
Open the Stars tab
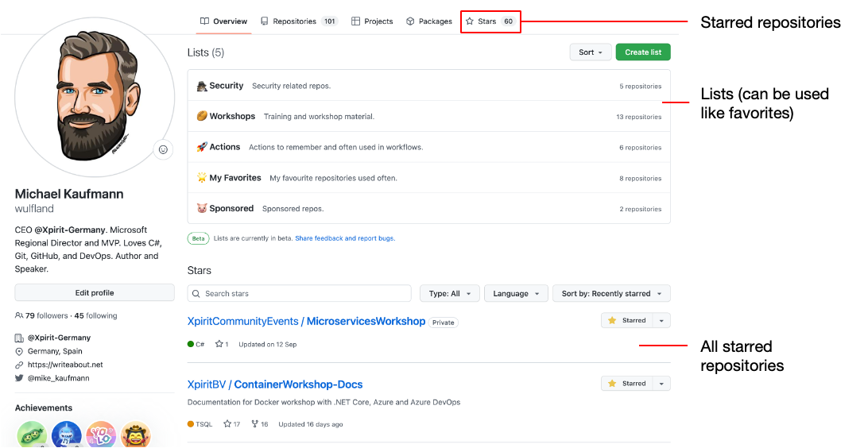pyautogui.click(x=490, y=21)
